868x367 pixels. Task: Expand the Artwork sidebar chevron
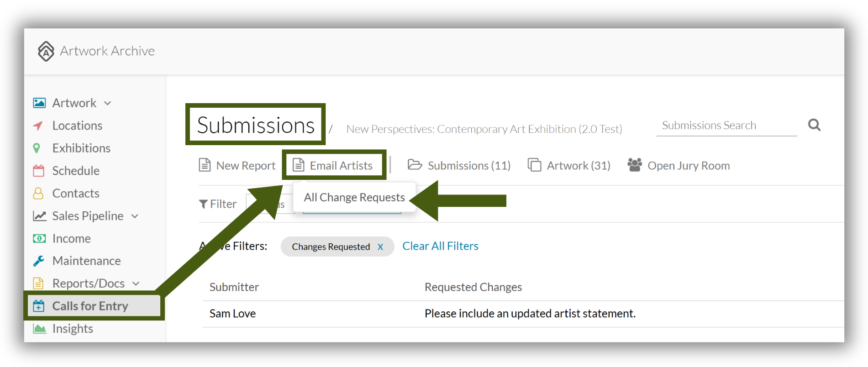pyautogui.click(x=108, y=103)
